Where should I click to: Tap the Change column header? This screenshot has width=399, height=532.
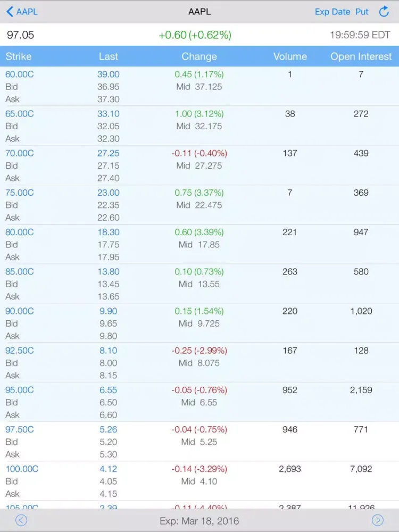coord(199,56)
